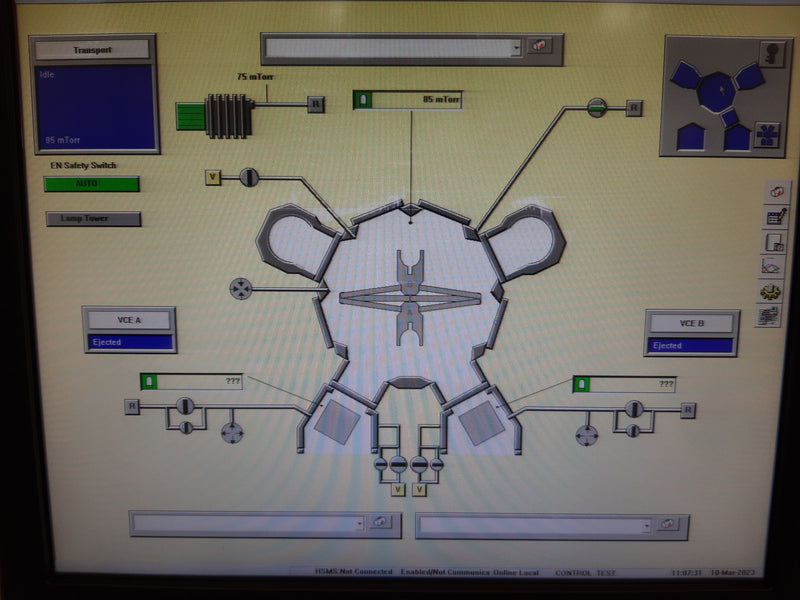Screen dimensions: 800x600
Task: Click the calendar with pencil sidebar icon
Action: point(775,216)
